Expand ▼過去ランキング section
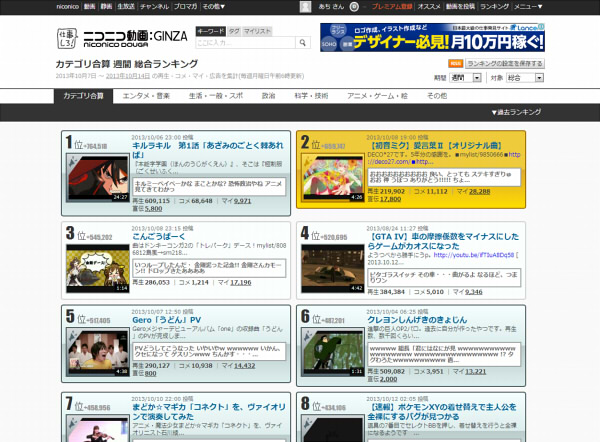The image size is (600, 442). 516,112
